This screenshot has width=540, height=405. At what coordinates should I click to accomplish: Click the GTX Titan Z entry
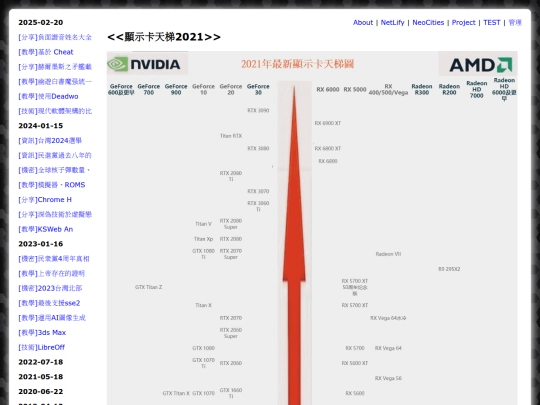tap(149, 287)
